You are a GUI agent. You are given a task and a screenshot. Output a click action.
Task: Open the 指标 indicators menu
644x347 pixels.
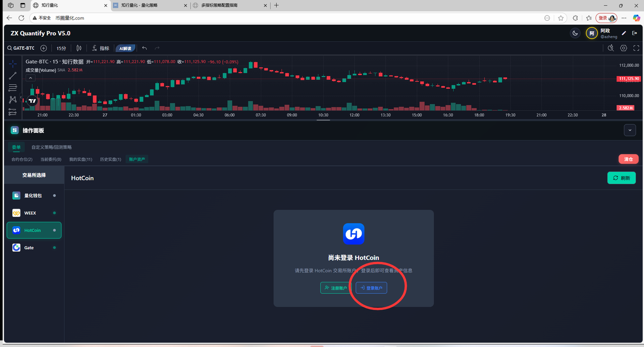(x=100, y=48)
